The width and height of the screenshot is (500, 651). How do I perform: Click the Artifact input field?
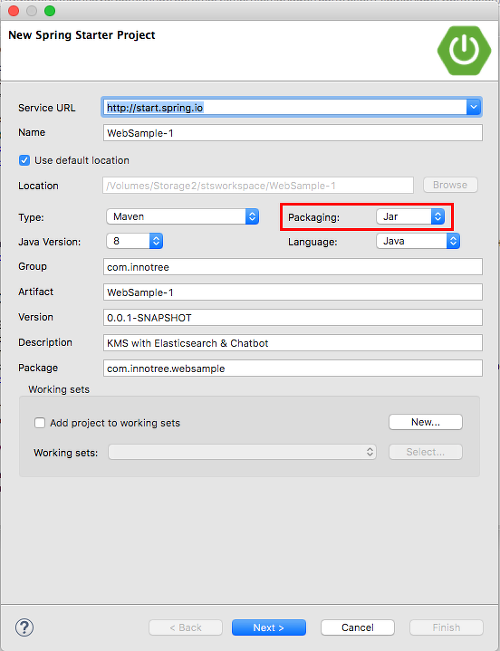pos(293,292)
